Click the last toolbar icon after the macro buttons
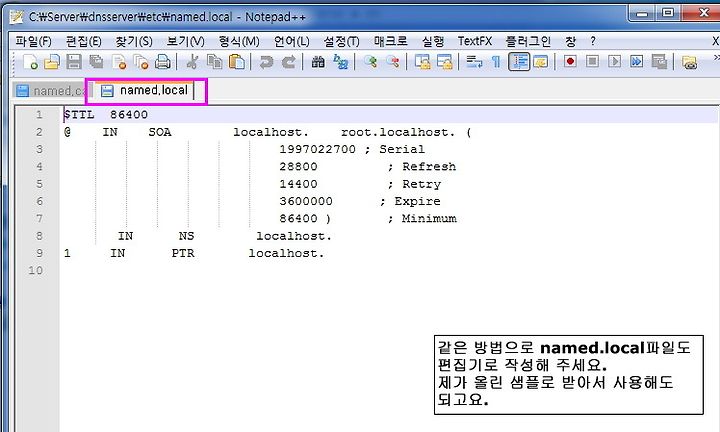Screen dimensions: 720x432 (689, 62)
